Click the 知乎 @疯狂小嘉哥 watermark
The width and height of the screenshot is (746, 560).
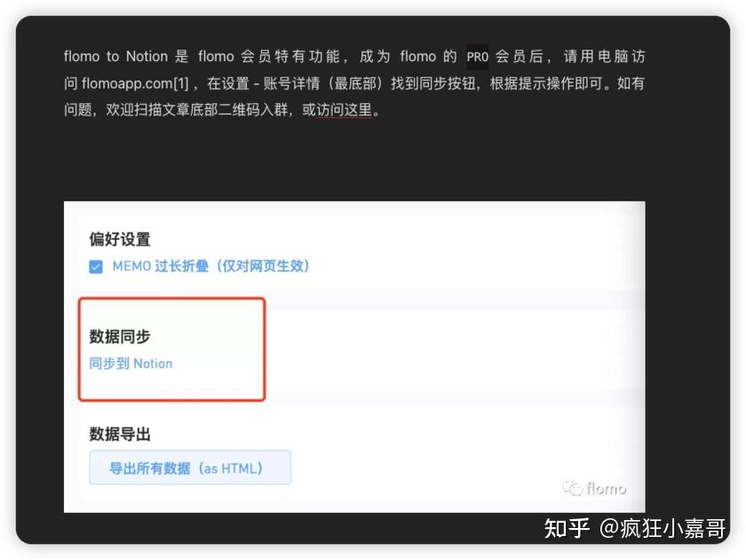click(635, 528)
